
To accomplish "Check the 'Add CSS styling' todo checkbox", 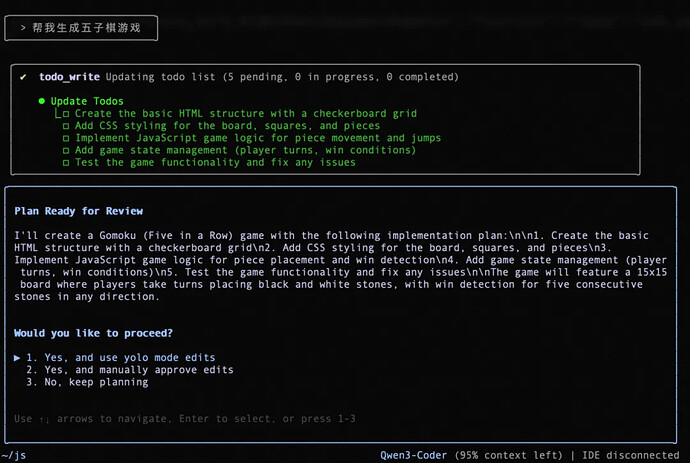I will coord(66,126).
